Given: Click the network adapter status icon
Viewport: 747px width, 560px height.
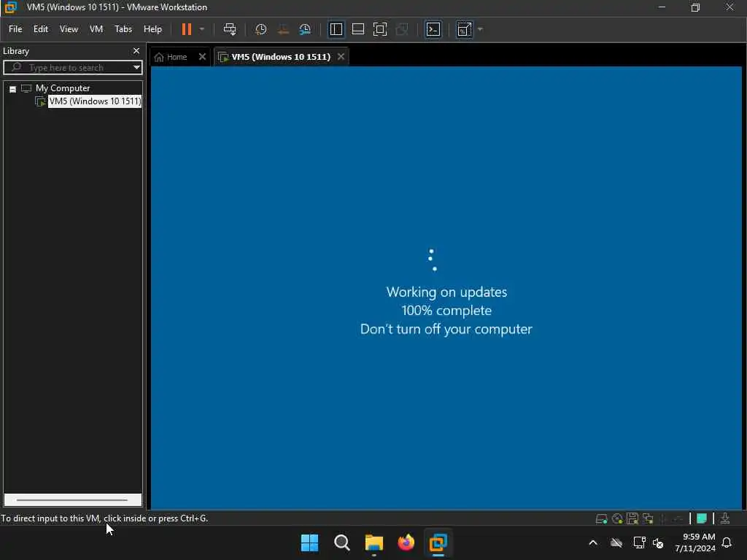Looking at the screenshot, I should (x=648, y=518).
